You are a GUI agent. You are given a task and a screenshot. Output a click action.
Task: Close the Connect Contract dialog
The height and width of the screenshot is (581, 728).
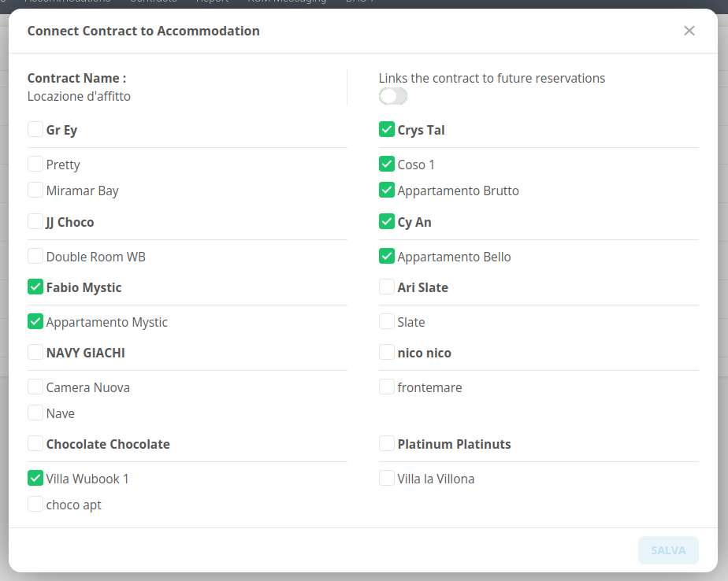point(689,31)
